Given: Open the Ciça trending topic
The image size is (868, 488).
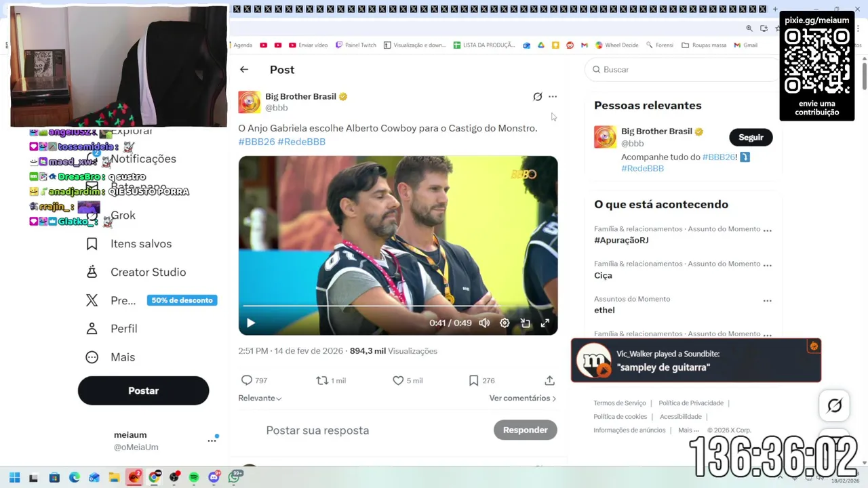Looking at the screenshot, I should [x=603, y=275].
